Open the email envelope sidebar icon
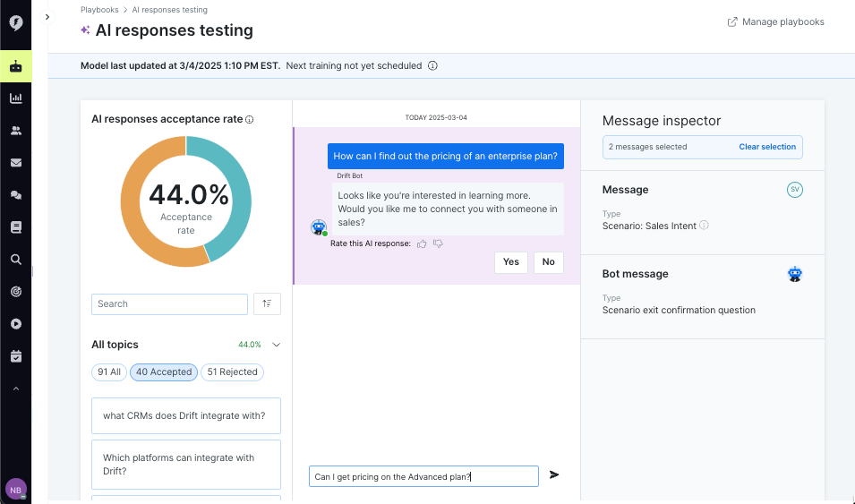Image resolution: width=855 pixels, height=504 pixels. click(x=16, y=163)
